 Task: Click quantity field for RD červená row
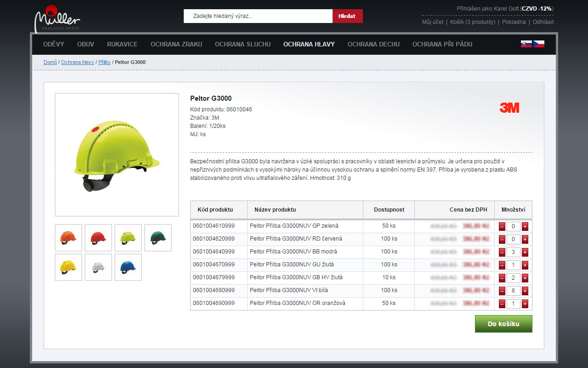point(514,239)
